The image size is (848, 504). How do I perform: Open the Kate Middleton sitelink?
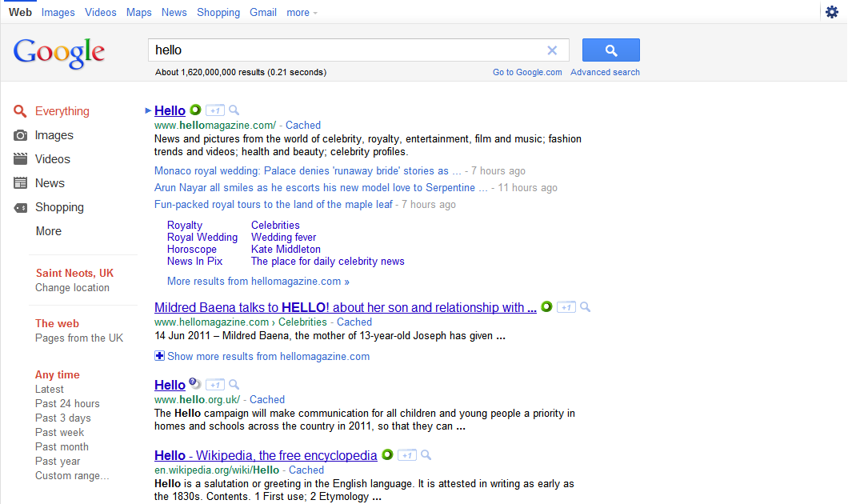(x=286, y=250)
